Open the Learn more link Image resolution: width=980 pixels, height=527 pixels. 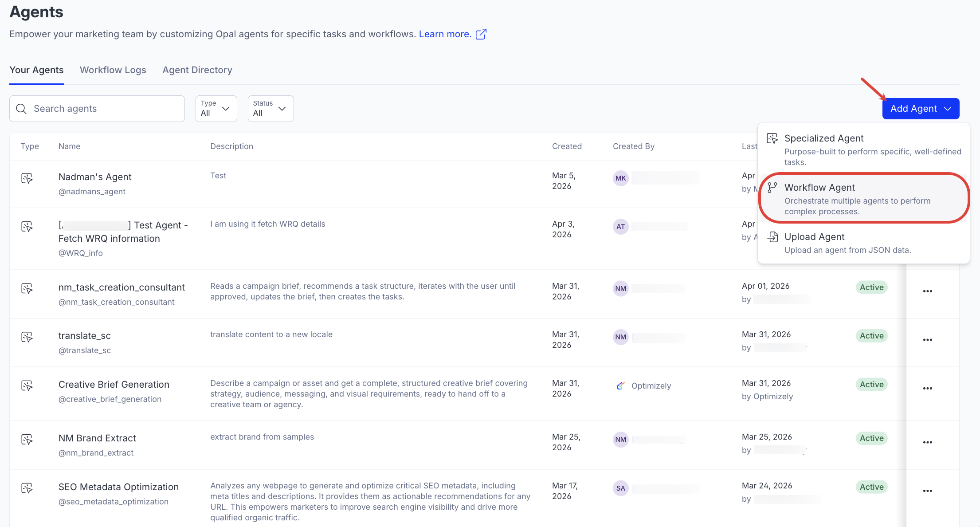[x=445, y=34]
